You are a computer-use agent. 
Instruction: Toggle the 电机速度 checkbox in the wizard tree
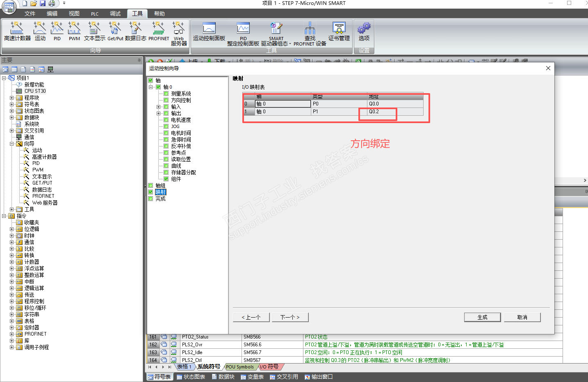click(166, 120)
